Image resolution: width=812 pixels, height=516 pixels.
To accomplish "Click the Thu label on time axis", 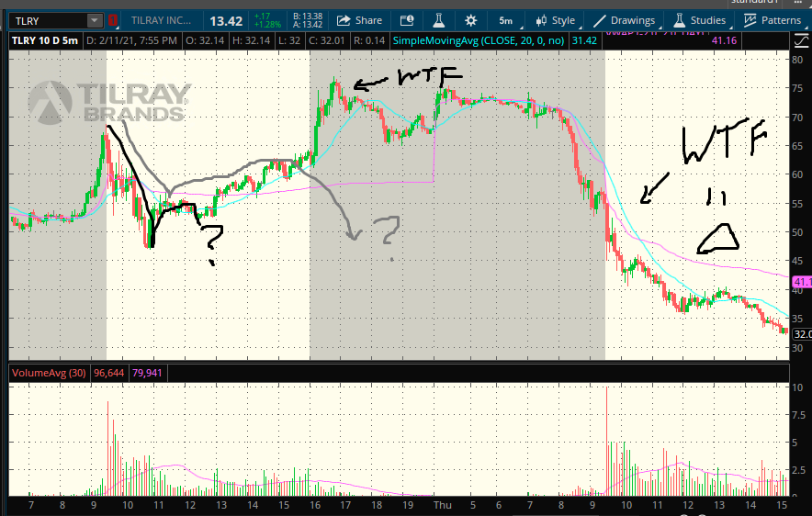I will tap(442, 505).
